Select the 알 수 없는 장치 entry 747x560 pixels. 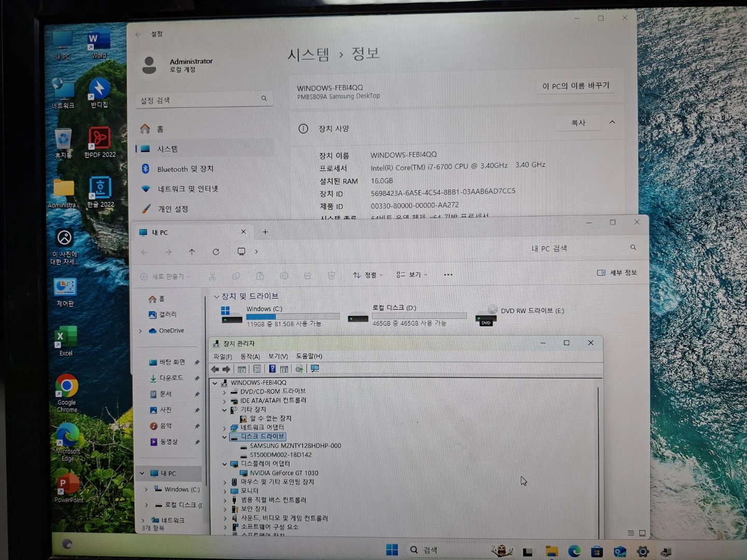point(271,418)
